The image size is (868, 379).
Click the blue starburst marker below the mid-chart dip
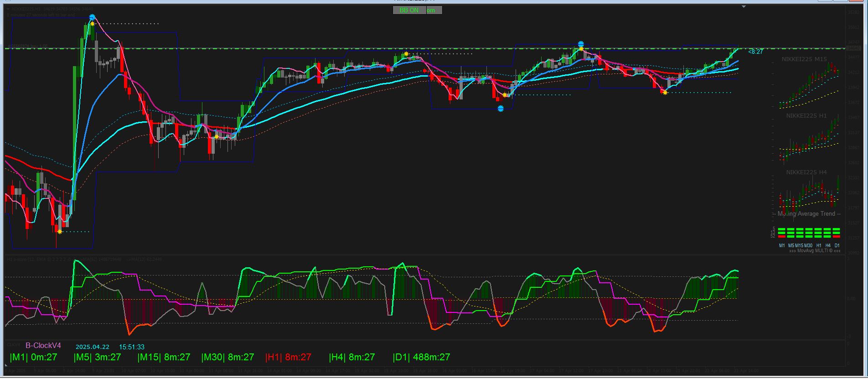pyautogui.click(x=501, y=109)
